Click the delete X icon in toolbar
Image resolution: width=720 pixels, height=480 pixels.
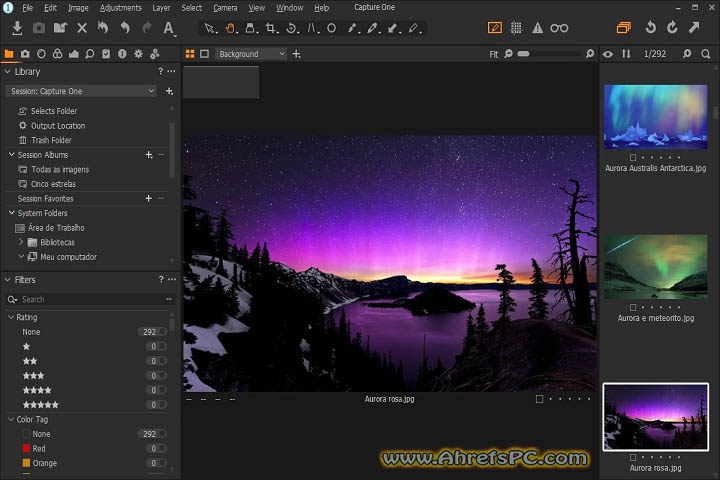[82, 28]
